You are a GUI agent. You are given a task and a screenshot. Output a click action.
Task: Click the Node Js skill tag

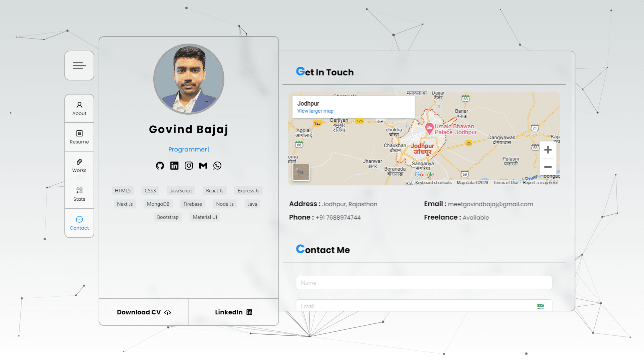click(225, 204)
